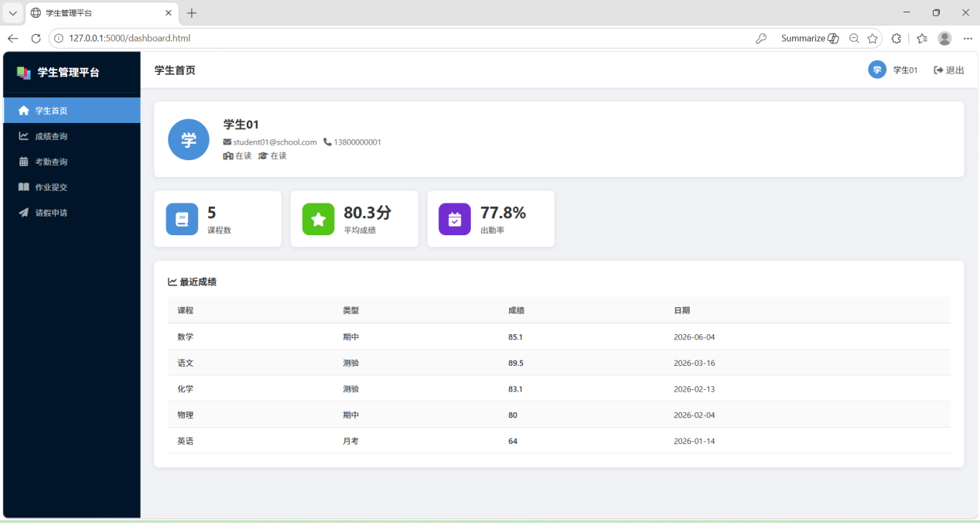The image size is (980, 523).
Task: Click the site info icon in address bar
Action: pos(59,38)
